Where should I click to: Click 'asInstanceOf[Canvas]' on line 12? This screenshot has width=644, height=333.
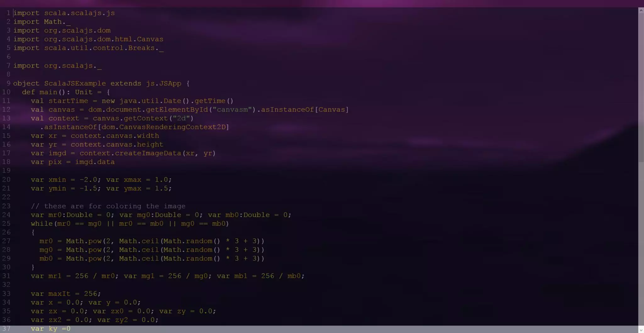tap(305, 109)
